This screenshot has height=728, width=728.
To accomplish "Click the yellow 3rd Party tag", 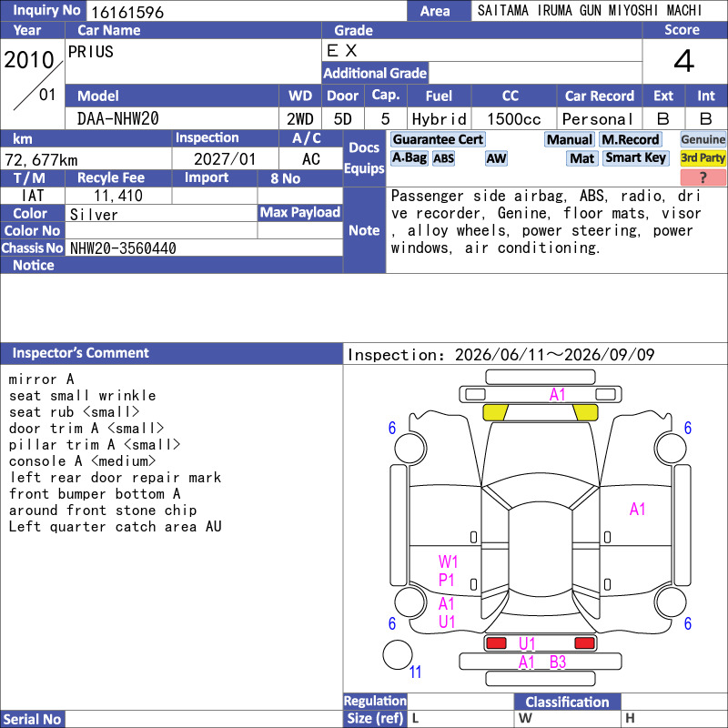I will [703, 158].
